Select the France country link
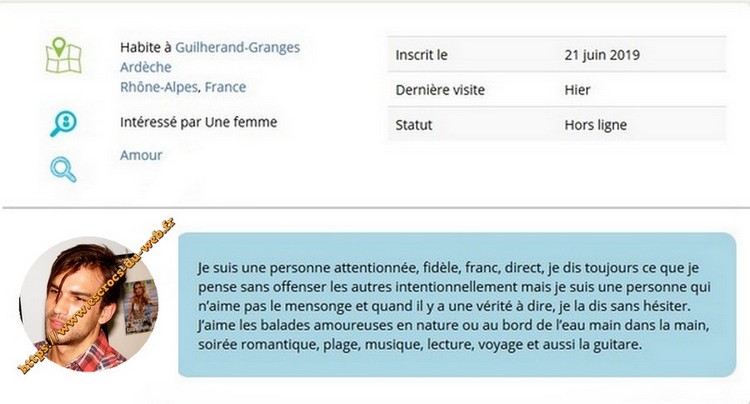The image size is (750, 404). pyautogui.click(x=225, y=87)
